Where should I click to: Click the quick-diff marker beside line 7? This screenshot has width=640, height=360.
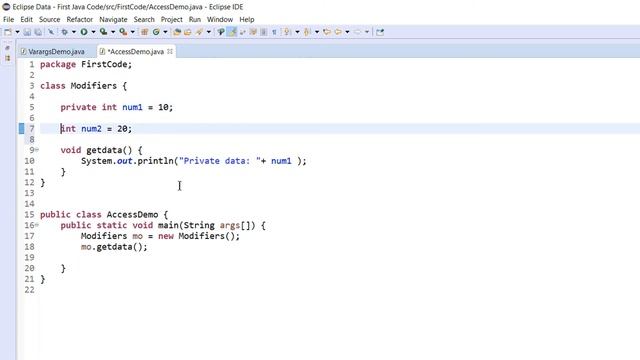pyautogui.click(x=21, y=129)
